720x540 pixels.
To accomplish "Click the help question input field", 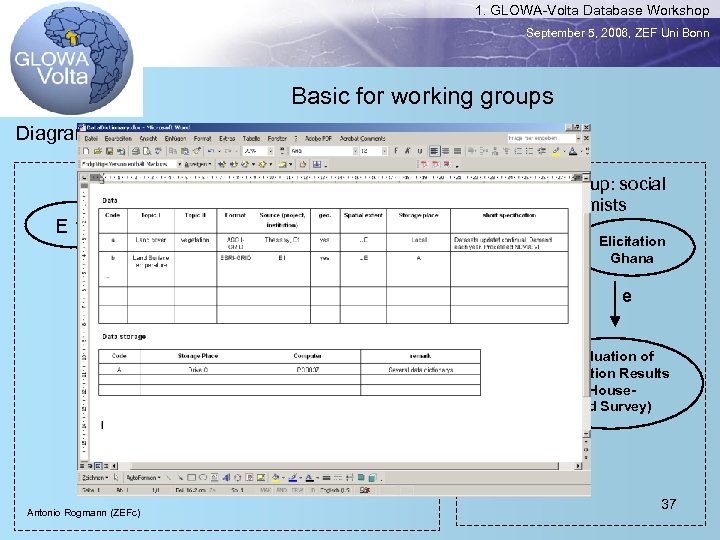I will coord(541,138).
